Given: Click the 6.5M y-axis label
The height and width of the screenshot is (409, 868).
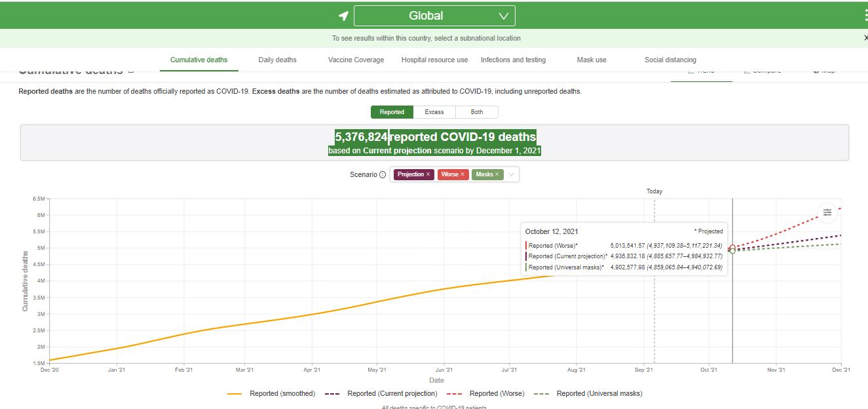Looking at the screenshot, I should [38, 199].
